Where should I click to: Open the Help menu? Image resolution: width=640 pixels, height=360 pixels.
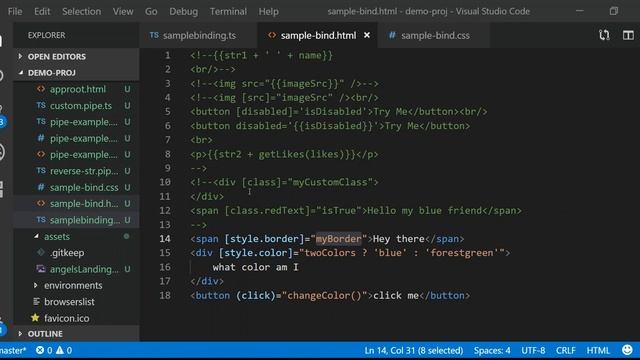[x=269, y=11]
